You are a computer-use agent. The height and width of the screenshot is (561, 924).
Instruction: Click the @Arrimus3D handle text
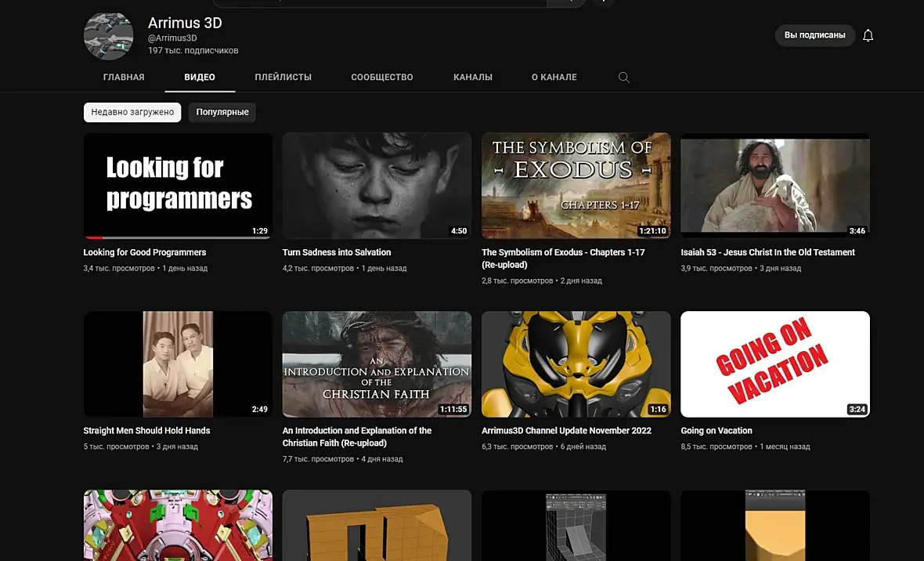pyautogui.click(x=172, y=38)
